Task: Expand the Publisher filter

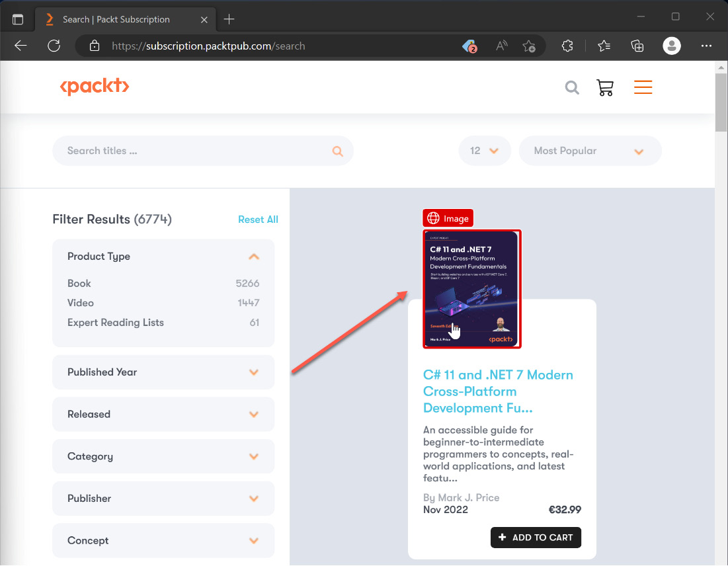Action: [163, 498]
